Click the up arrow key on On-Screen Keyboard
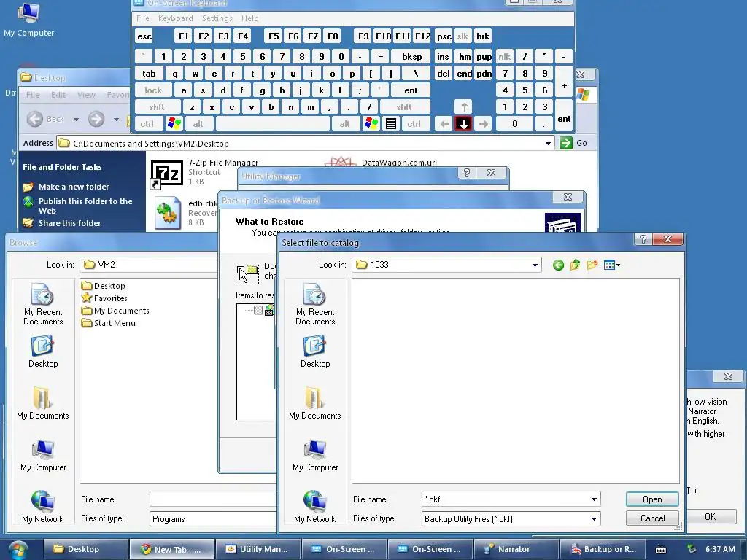Screen dimensions: 747x560 [x=463, y=106]
